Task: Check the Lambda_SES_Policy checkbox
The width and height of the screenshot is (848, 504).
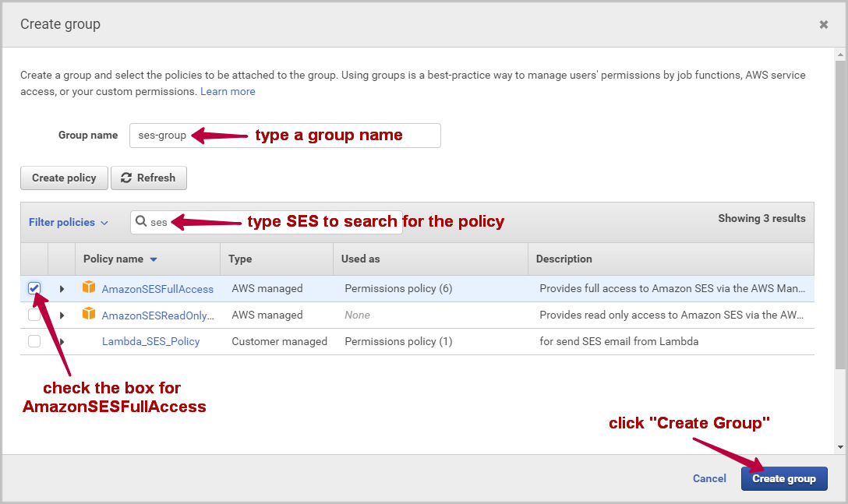Action: coord(34,341)
